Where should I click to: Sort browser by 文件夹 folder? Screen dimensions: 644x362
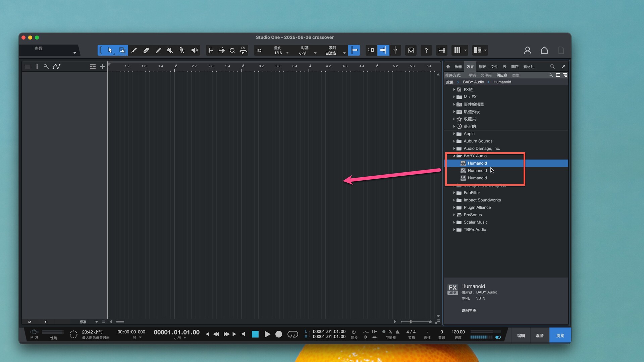click(x=486, y=75)
